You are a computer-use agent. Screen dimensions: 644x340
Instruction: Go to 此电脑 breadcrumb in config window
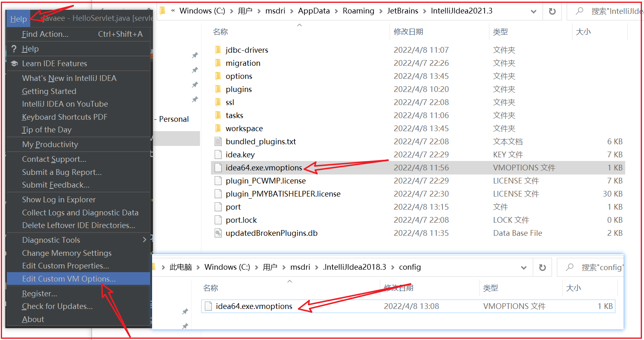click(181, 267)
